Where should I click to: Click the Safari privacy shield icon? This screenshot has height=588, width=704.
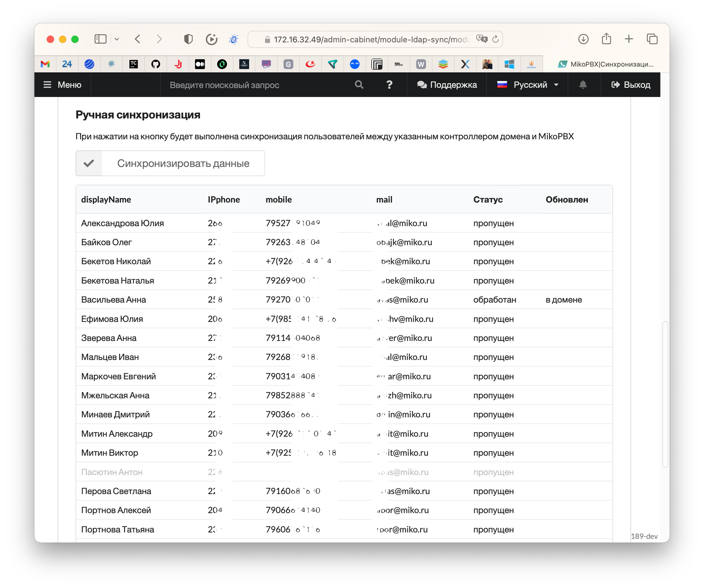point(188,39)
